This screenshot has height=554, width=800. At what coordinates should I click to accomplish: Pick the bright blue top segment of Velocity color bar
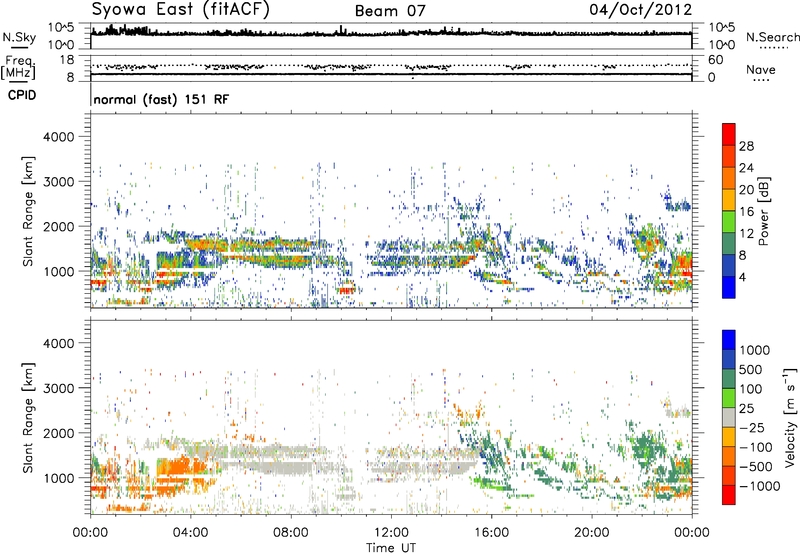pyautogui.click(x=729, y=340)
